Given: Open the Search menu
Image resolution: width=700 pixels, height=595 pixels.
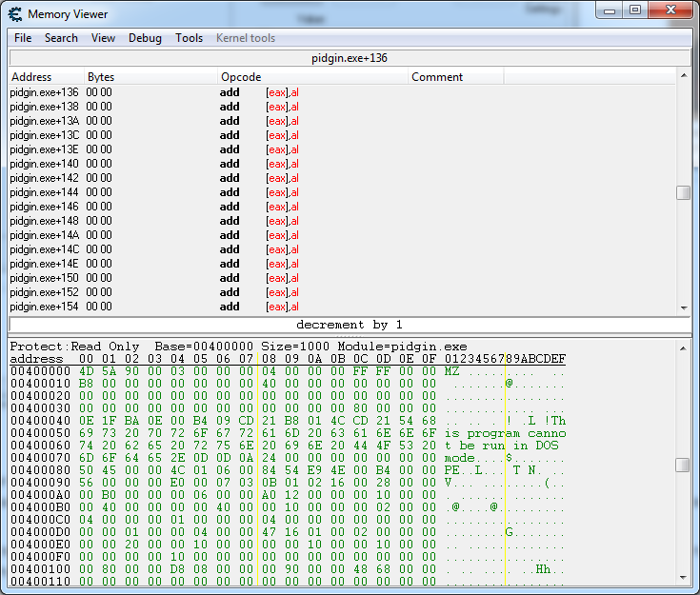Looking at the screenshot, I should pos(61,38).
